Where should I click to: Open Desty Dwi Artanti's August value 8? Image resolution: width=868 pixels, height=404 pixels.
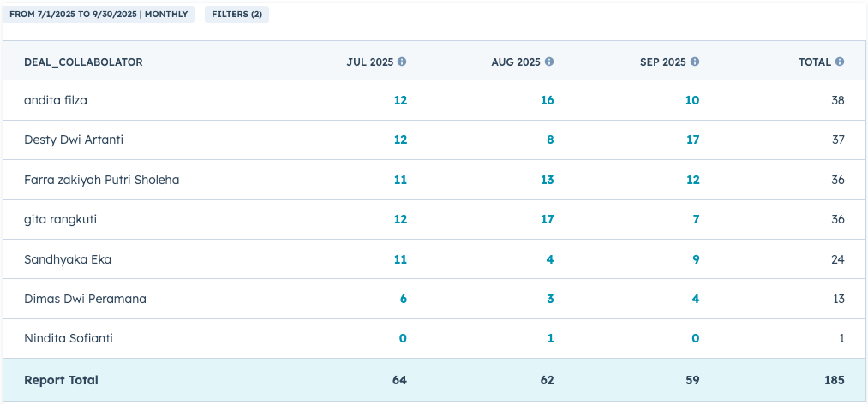(x=550, y=140)
